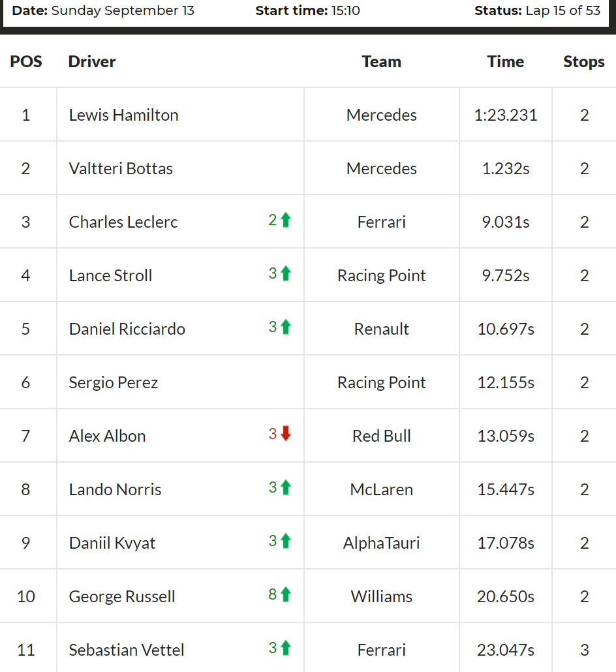
Task: Click Hamilton's lap time 1:23.231
Action: (x=506, y=115)
